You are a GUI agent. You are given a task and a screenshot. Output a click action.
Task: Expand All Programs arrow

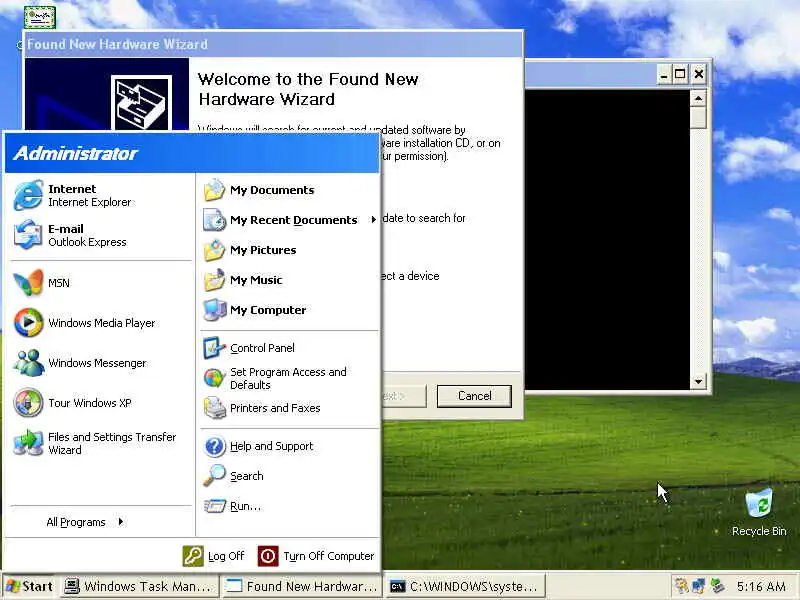[x=121, y=521]
